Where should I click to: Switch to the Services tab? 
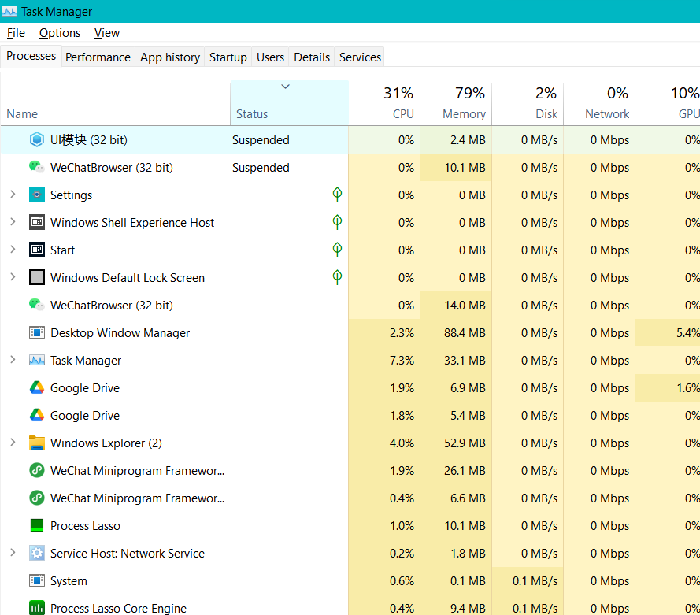point(360,57)
